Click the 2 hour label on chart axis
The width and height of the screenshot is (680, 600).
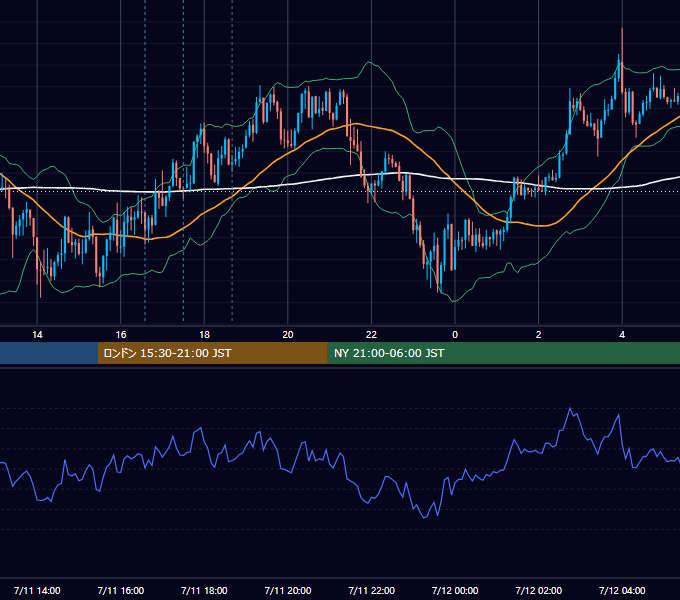(538, 335)
